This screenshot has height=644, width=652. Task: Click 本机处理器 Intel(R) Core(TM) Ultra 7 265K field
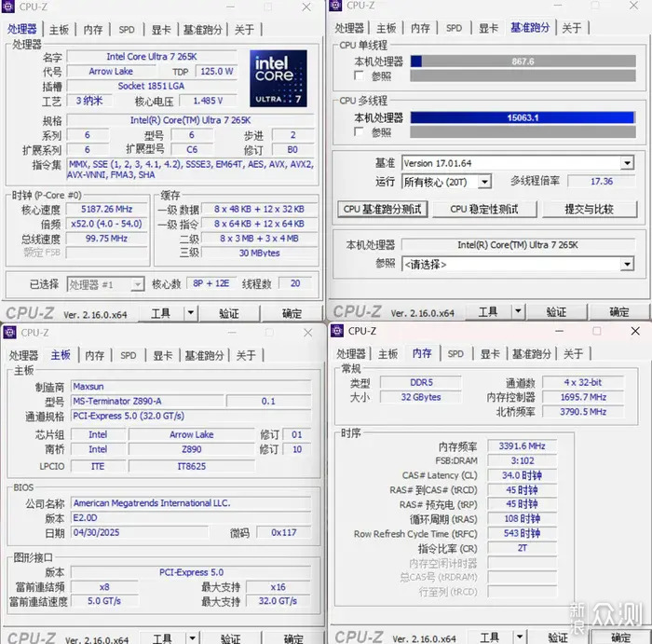pos(518,245)
